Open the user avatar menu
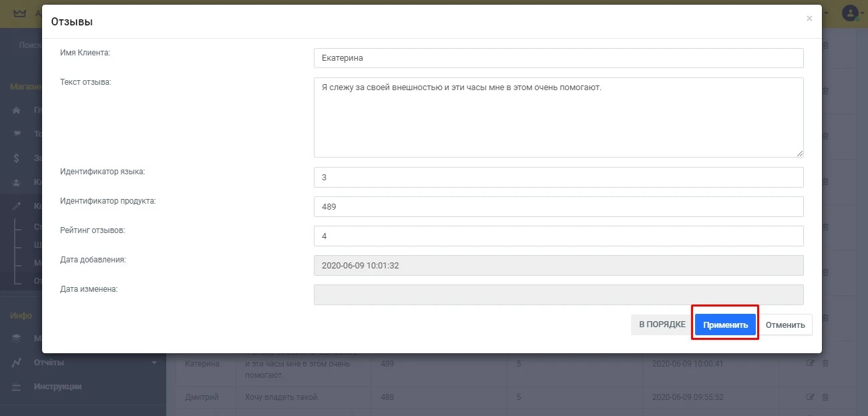Image resolution: width=868 pixels, height=416 pixels. coord(850,13)
